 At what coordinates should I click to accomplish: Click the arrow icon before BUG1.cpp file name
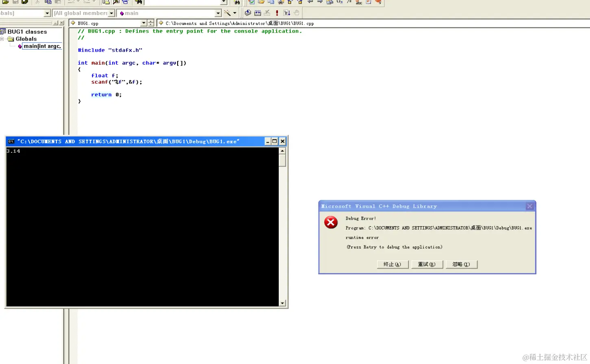[x=73, y=23]
